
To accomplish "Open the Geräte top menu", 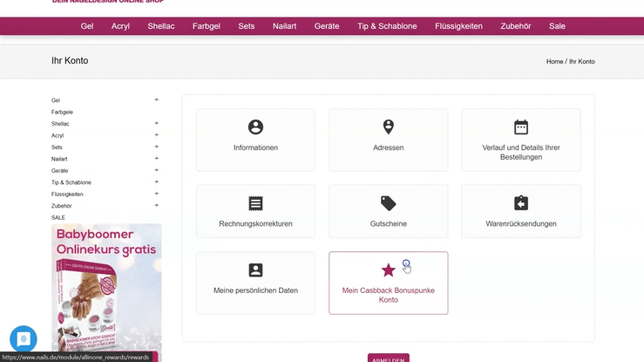I will pyautogui.click(x=327, y=26).
